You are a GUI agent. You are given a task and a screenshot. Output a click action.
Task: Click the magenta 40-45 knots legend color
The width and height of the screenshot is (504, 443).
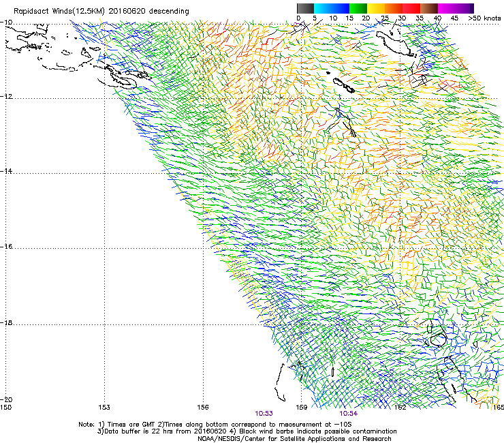pos(447,8)
